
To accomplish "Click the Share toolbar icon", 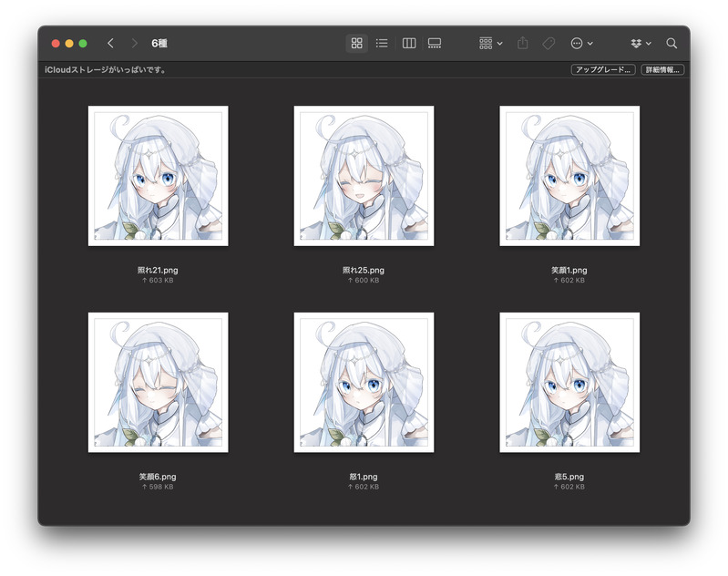I will pyautogui.click(x=523, y=43).
